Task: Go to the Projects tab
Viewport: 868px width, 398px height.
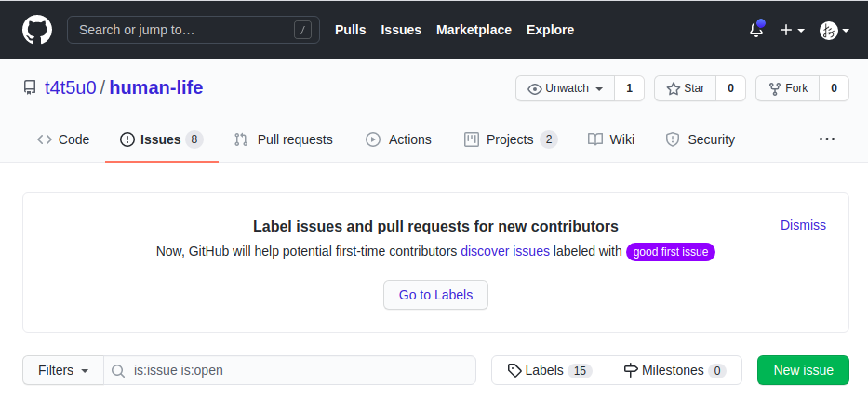Action: tap(510, 139)
